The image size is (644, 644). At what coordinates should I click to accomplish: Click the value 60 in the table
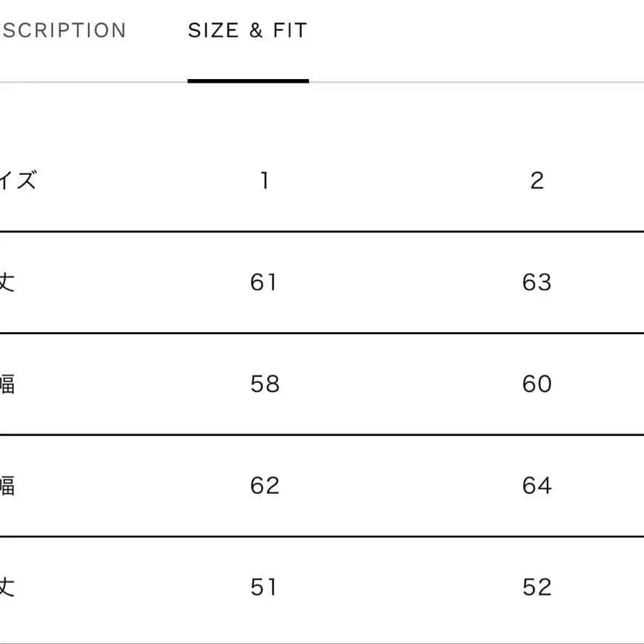coord(537,384)
